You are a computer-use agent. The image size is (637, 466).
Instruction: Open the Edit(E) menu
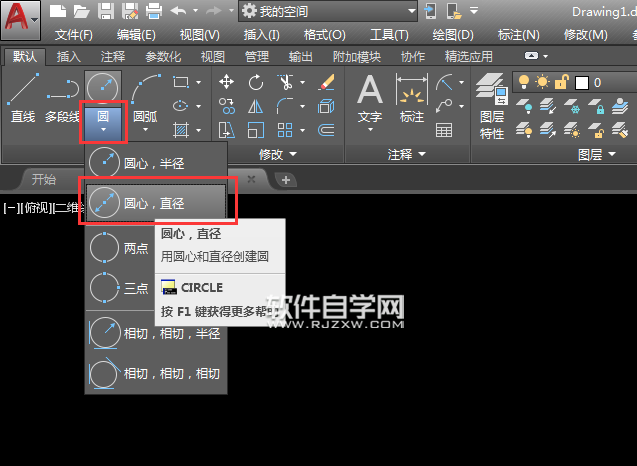pyautogui.click(x=136, y=35)
